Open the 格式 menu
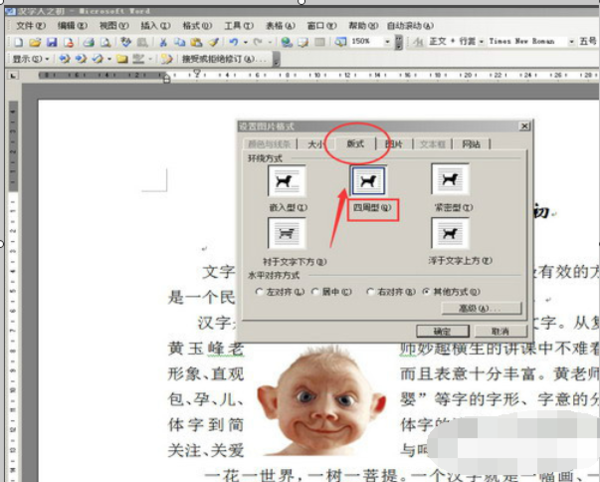 tap(197, 26)
